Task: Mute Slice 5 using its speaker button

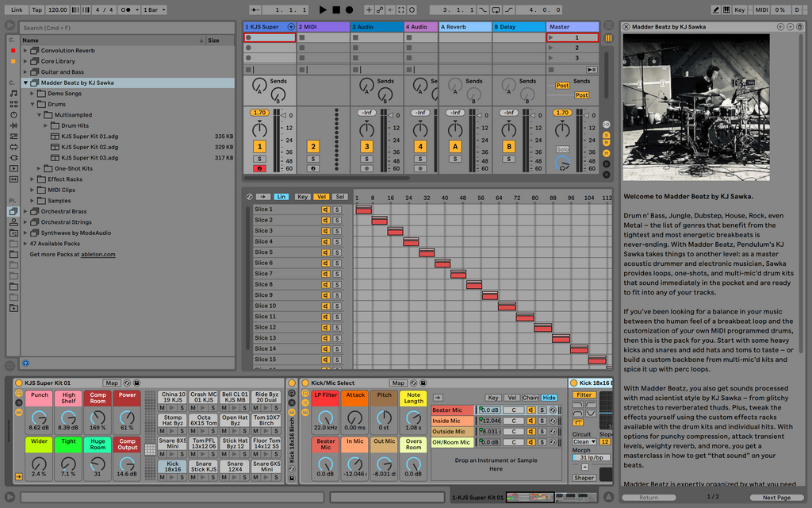Action: pyautogui.click(x=326, y=252)
